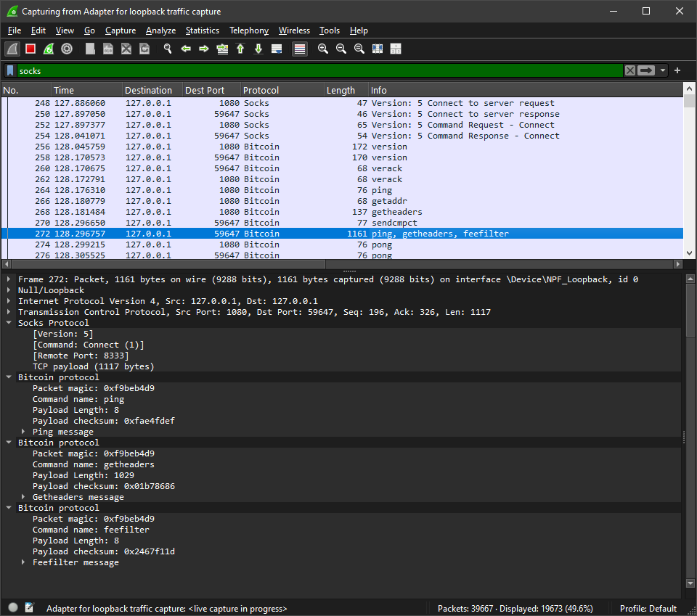This screenshot has height=616, width=697.
Task: Open the display filter bookmark menu
Action: tap(10, 70)
